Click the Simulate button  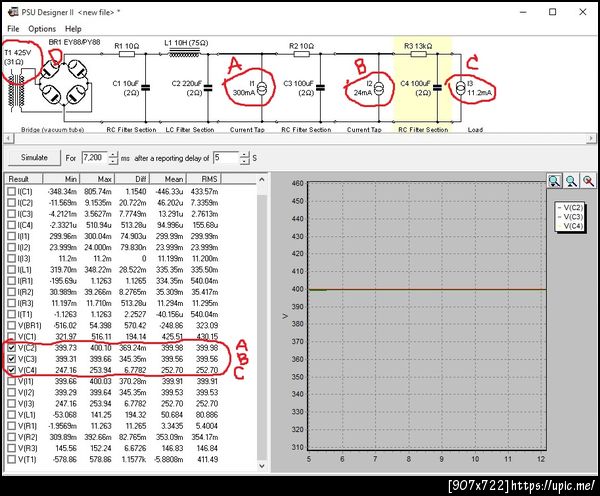[34, 157]
